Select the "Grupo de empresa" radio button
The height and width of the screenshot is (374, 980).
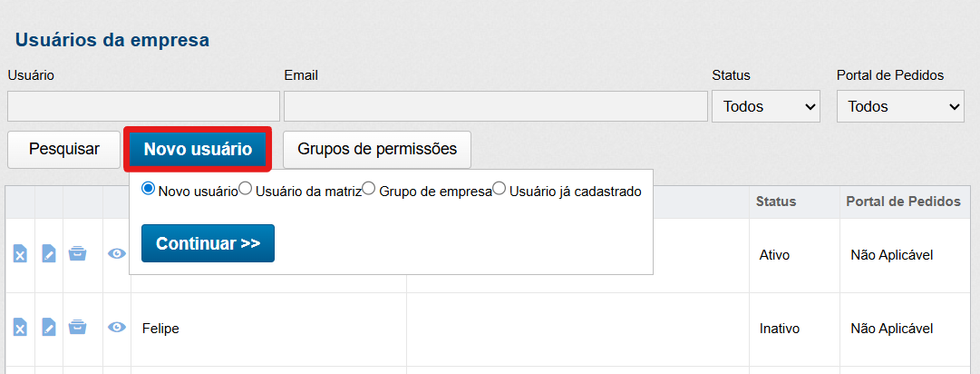click(x=369, y=190)
